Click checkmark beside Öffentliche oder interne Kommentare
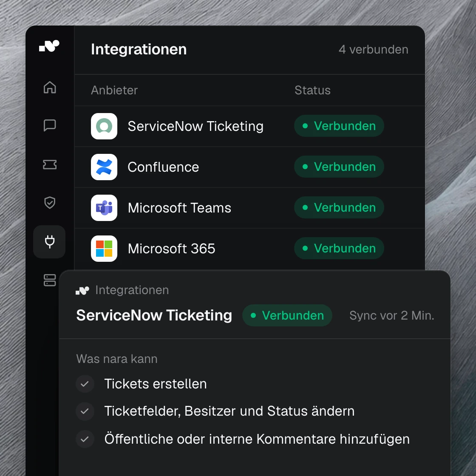 [85, 439]
